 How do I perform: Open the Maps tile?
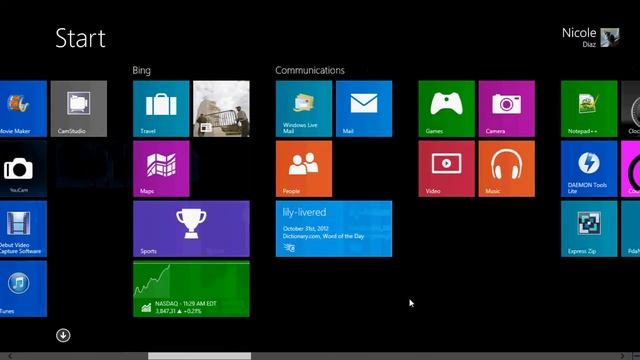(161, 169)
